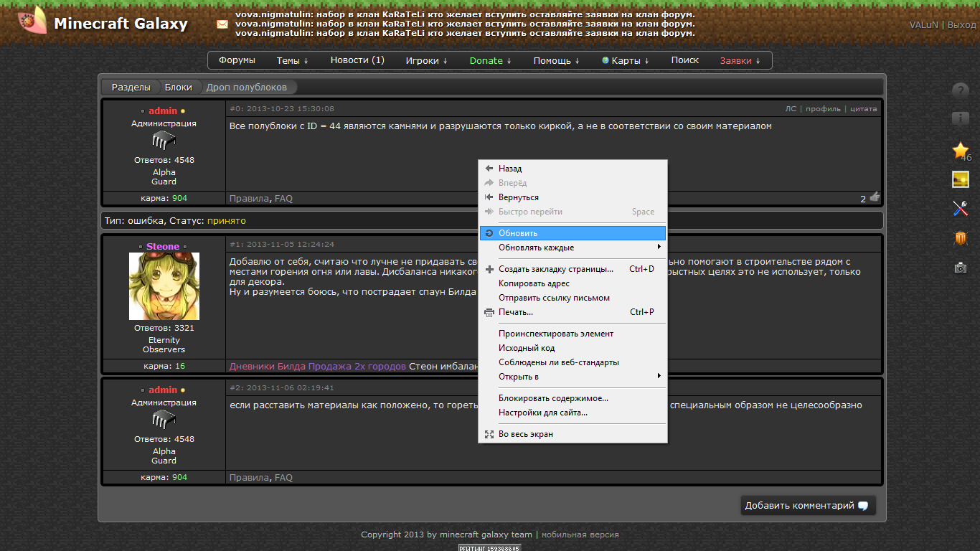Screen dimensions: 980x551
Task: Click ЛС link on post #0
Action: coord(791,109)
